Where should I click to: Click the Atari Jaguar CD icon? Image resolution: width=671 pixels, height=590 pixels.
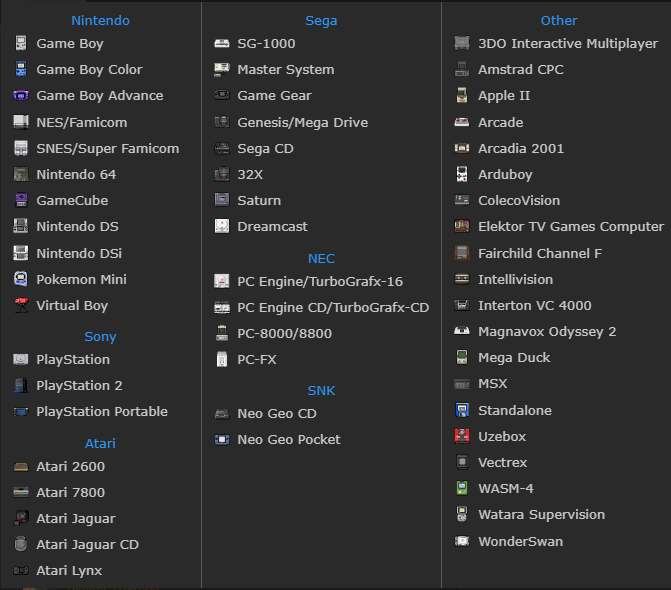coord(21,544)
